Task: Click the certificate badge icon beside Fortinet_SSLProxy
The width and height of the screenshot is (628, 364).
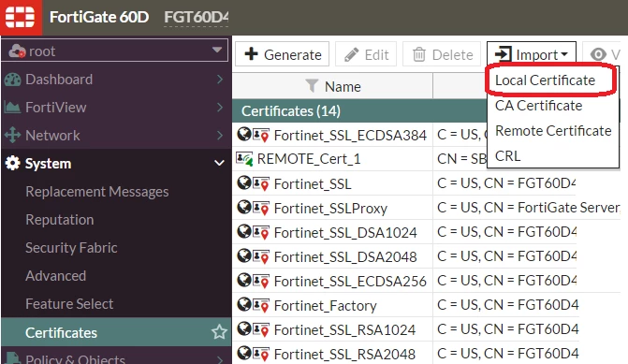Action: (261, 209)
